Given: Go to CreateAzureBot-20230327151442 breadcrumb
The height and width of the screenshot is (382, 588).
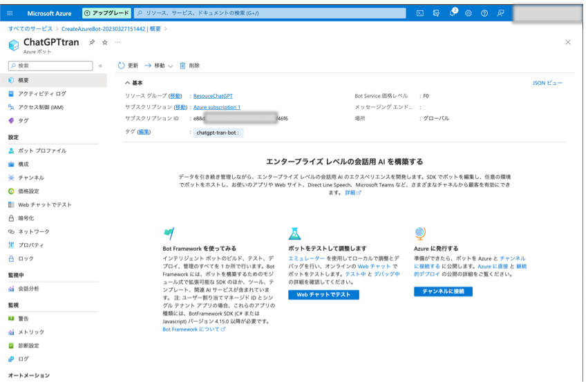Looking at the screenshot, I should 111,29.
